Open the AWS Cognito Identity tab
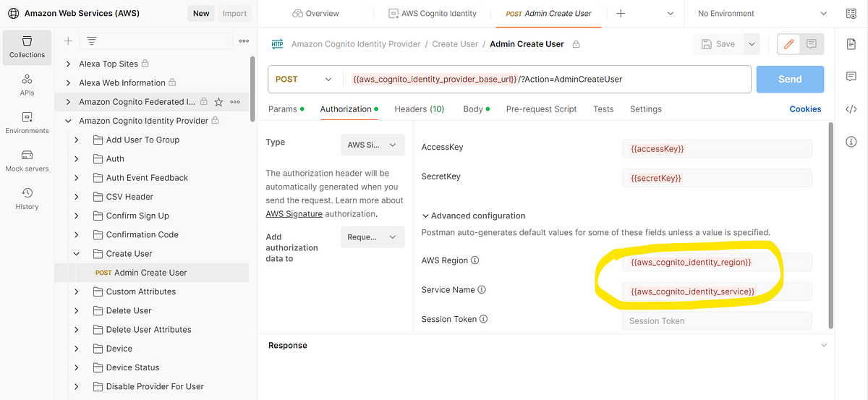The width and height of the screenshot is (868, 400). (433, 13)
